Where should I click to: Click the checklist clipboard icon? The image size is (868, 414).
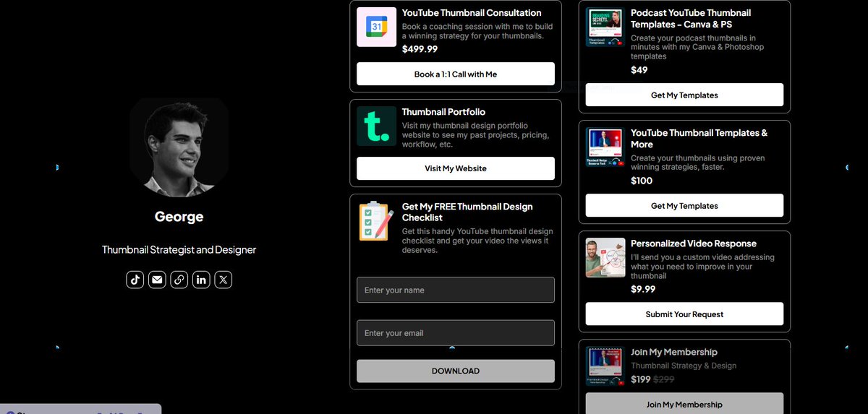coord(377,221)
